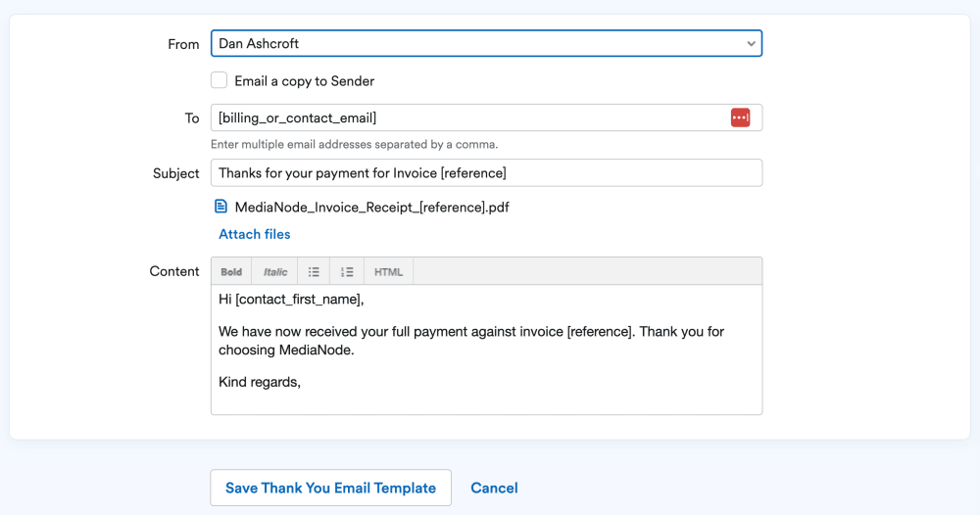Enable the Email a copy to Sender checkbox
This screenshot has width=980, height=515.
point(220,81)
